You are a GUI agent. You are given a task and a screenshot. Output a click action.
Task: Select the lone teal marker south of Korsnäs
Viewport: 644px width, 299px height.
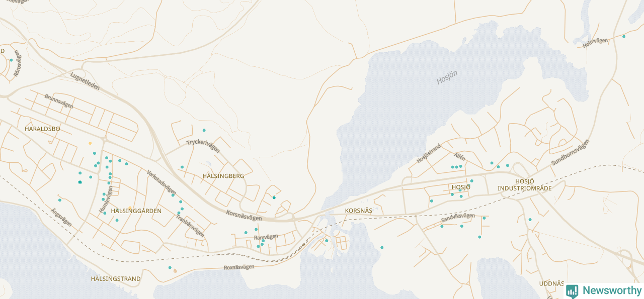[x=382, y=247]
